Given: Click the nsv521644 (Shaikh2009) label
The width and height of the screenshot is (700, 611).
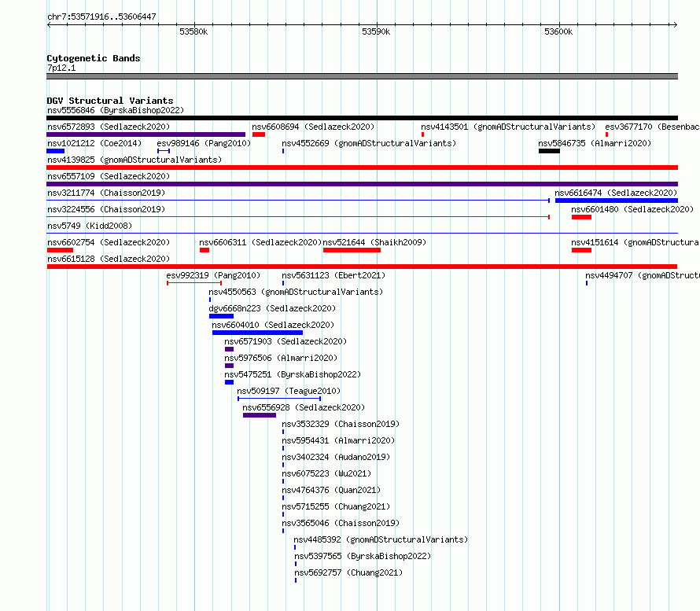Looking at the screenshot, I should click(x=374, y=242).
